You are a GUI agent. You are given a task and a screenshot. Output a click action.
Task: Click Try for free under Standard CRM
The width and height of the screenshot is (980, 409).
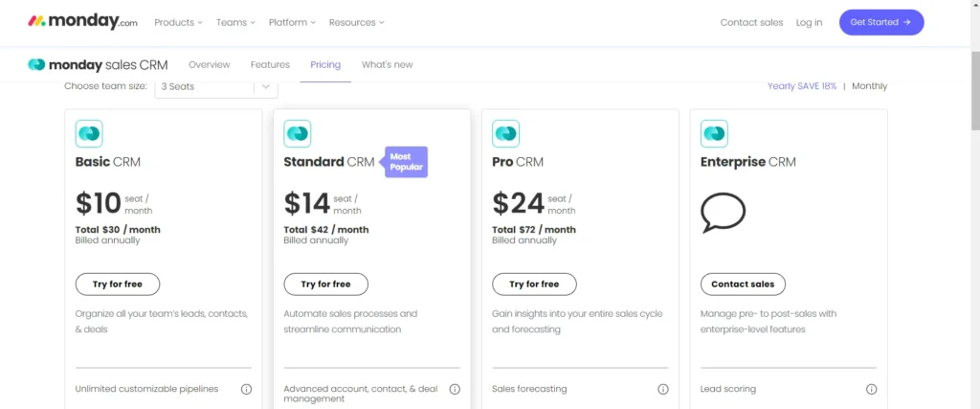(325, 284)
